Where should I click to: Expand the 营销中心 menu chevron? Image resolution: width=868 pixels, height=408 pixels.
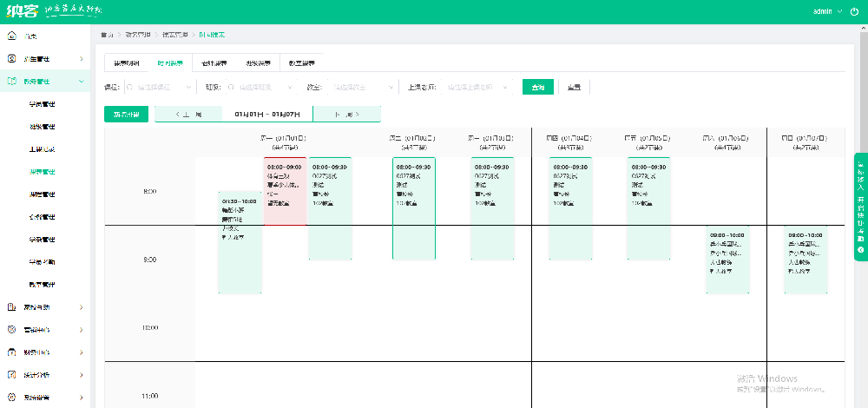pos(82,329)
